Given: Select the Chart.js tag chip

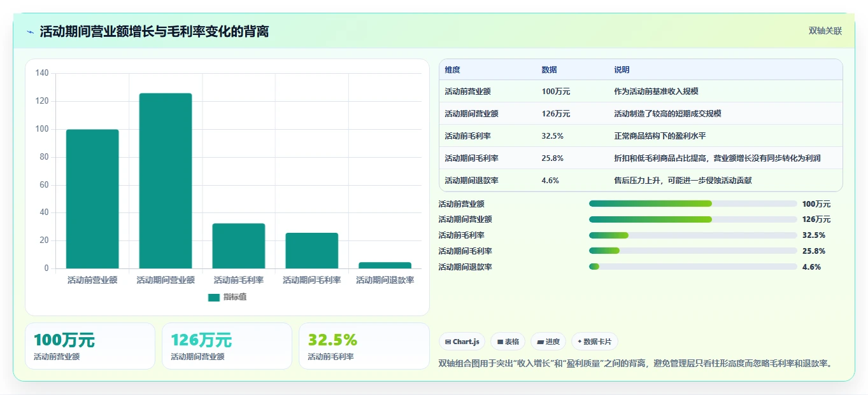Looking at the screenshot, I should point(462,342).
